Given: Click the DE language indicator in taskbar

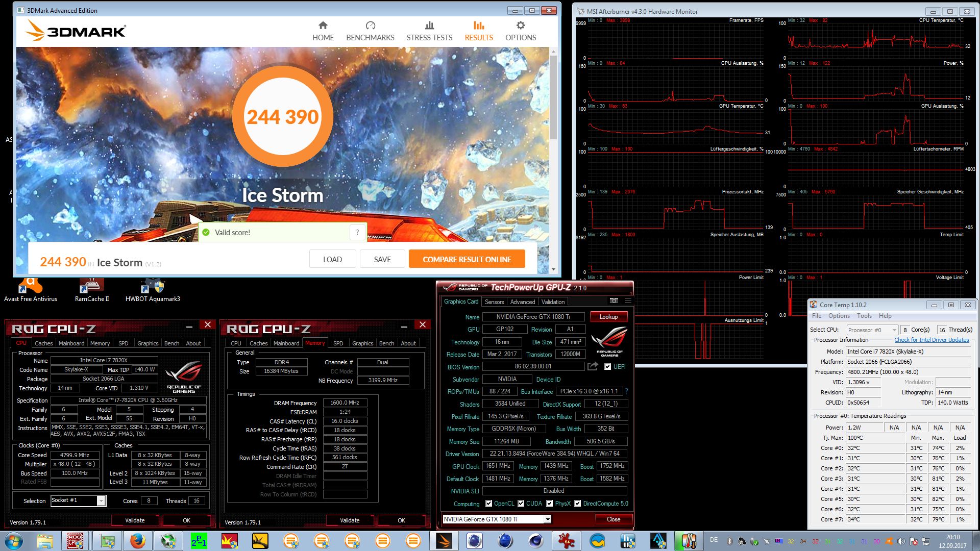Looking at the screenshot, I should 714,540.
